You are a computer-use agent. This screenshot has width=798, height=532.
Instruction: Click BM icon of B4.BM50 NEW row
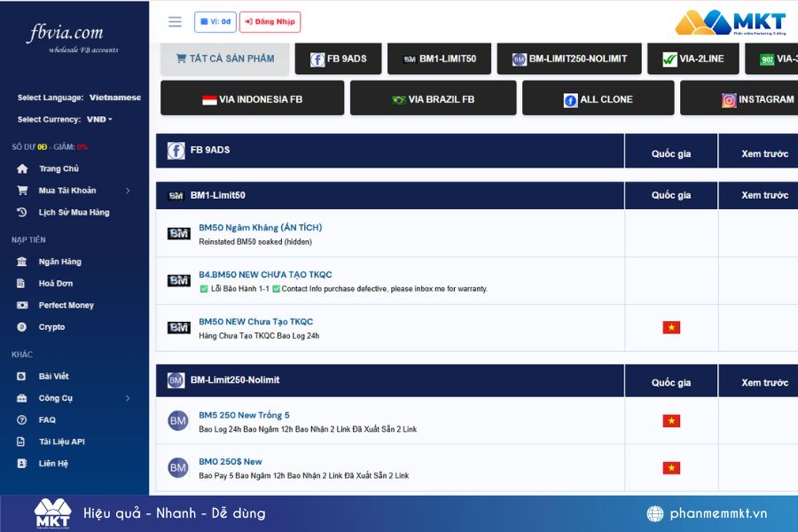coord(178,280)
